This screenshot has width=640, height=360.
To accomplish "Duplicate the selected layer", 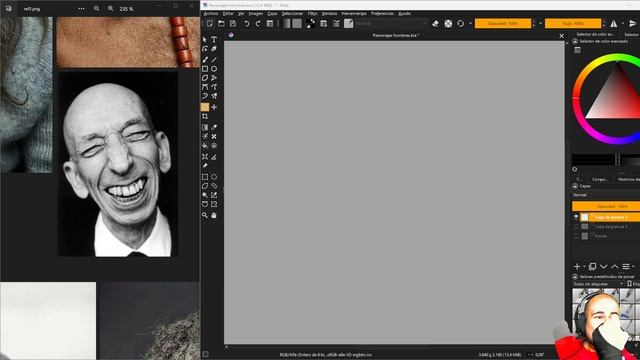I will 592,267.
